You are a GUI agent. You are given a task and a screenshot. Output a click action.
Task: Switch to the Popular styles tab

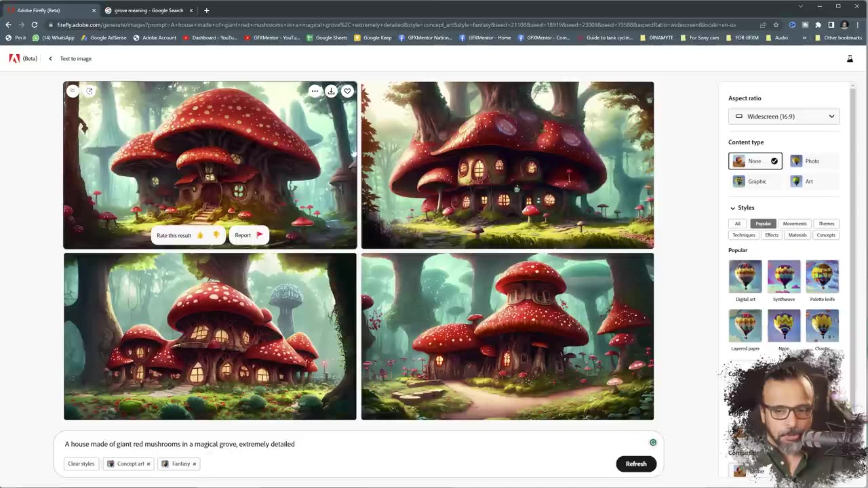764,224
